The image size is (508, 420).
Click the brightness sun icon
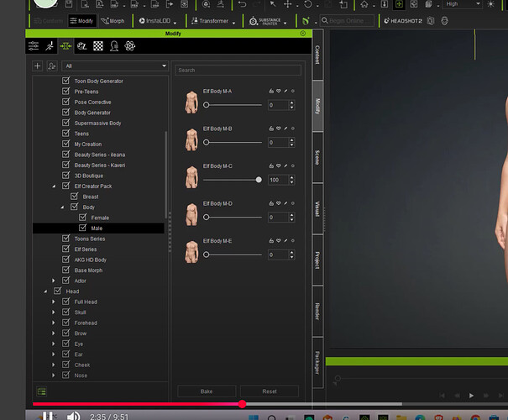point(491,4)
